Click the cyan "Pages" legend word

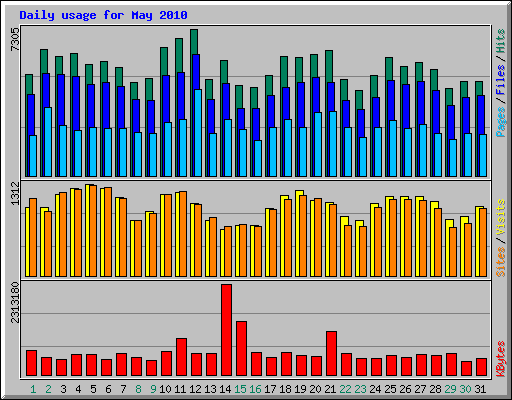click(500, 122)
